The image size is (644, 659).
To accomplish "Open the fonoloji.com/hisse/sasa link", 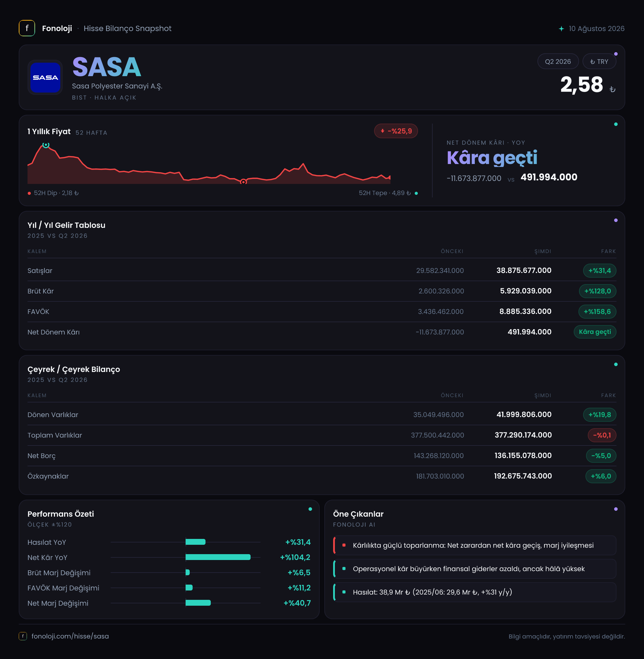I will click(x=70, y=636).
